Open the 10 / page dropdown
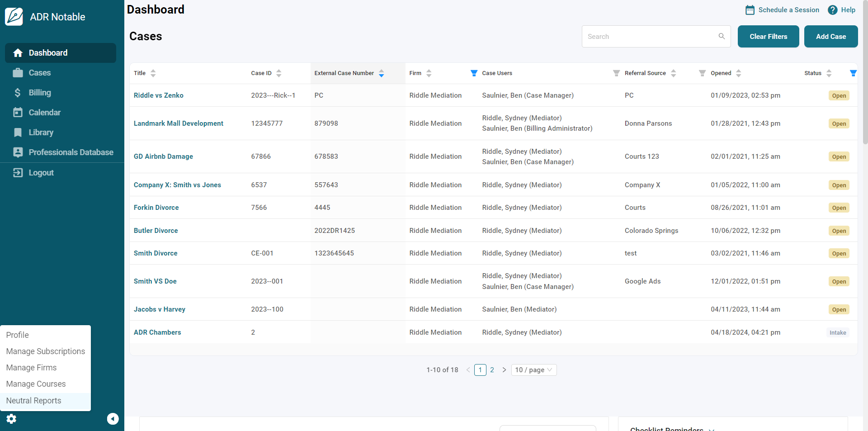 click(533, 370)
